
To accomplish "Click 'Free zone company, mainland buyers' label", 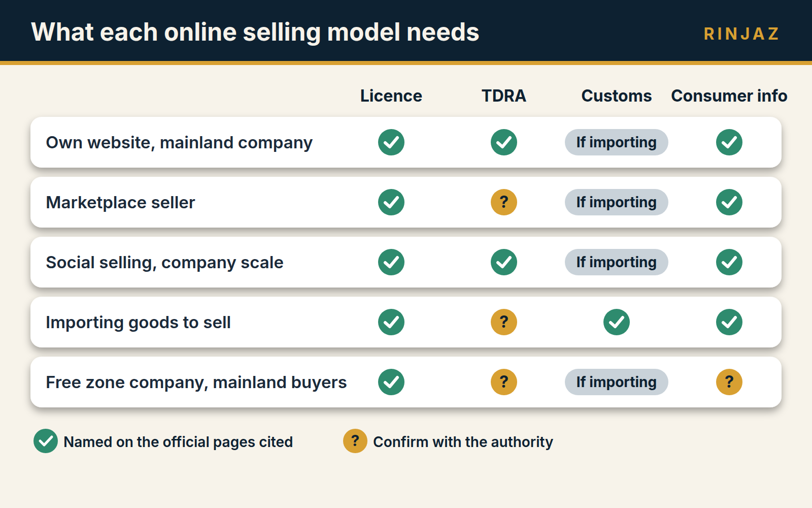I will (x=196, y=383).
